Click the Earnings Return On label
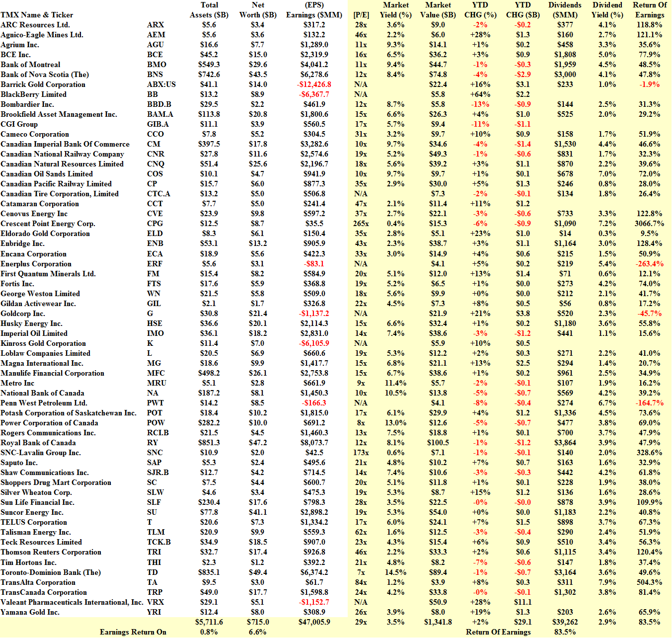The width and height of the screenshot is (672, 638). pyautogui.click(x=133, y=632)
